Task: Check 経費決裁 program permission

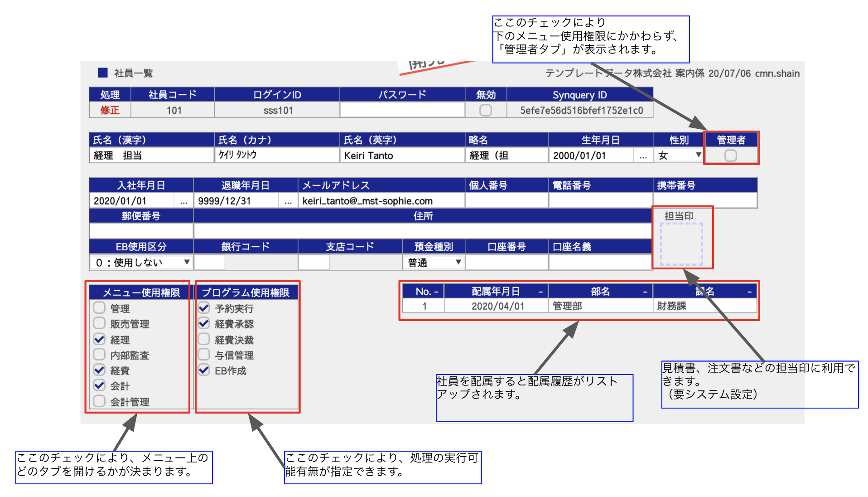Action: pyautogui.click(x=204, y=339)
